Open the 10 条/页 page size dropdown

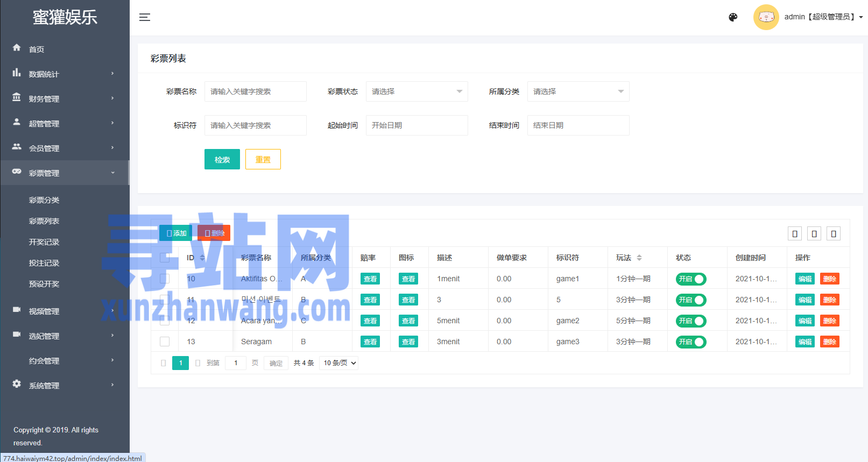pyautogui.click(x=339, y=363)
